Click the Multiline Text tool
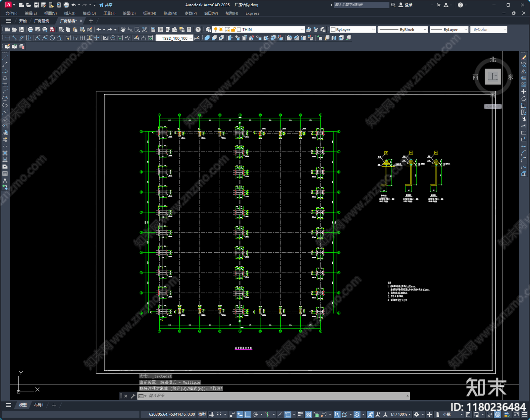The height and width of the screenshot is (420, 530). click(x=5, y=181)
